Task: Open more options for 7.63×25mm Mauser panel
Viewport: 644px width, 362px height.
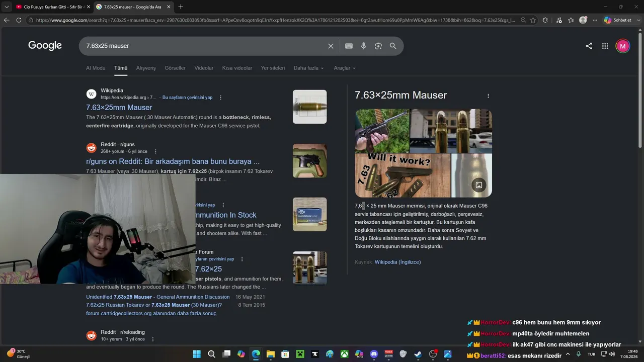Action: click(x=488, y=96)
